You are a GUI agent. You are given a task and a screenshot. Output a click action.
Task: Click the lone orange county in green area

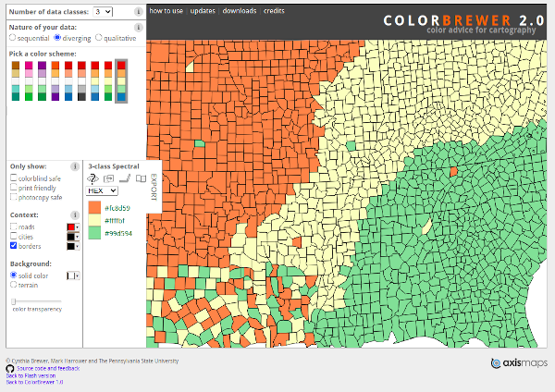453,172
